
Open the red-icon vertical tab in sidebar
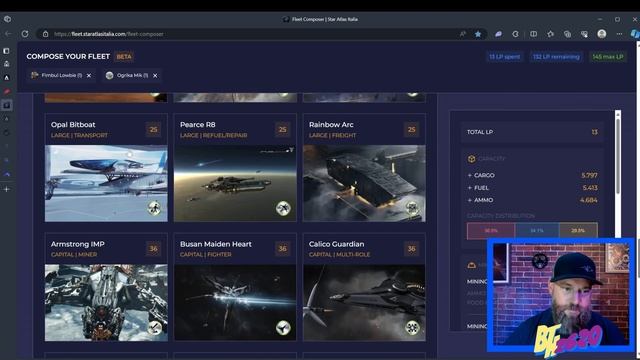tap(7, 91)
